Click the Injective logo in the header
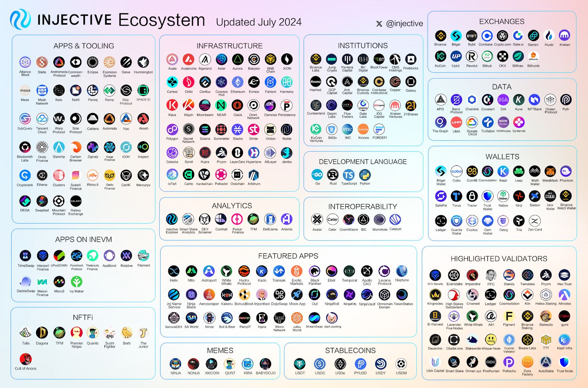588x388 pixels. (21, 19)
